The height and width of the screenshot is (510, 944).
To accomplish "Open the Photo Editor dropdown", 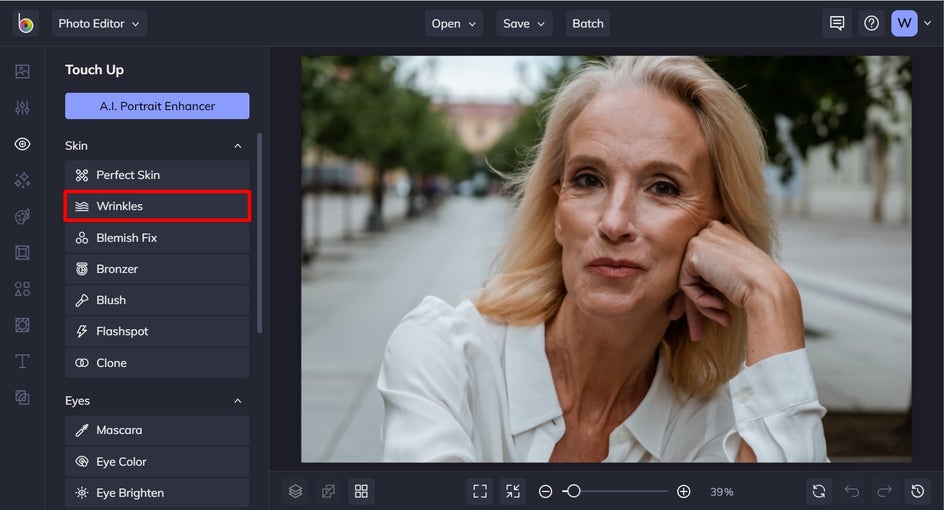I will tap(99, 23).
